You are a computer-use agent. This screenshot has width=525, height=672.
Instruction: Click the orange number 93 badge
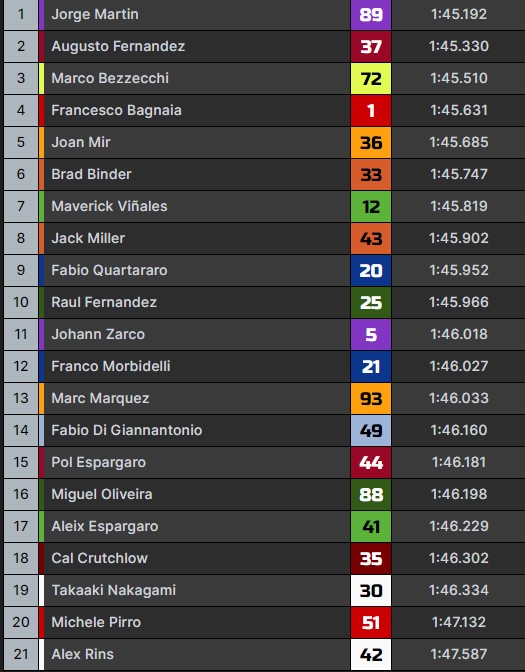[x=371, y=399]
